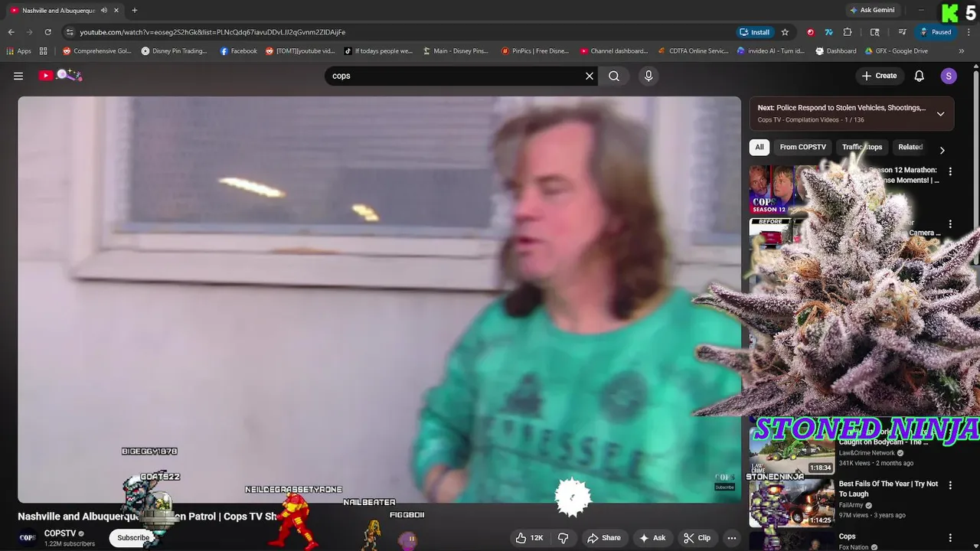Viewport: 980px width, 551px height.
Task: Mute the tab via speaker icon
Action: 103,10
